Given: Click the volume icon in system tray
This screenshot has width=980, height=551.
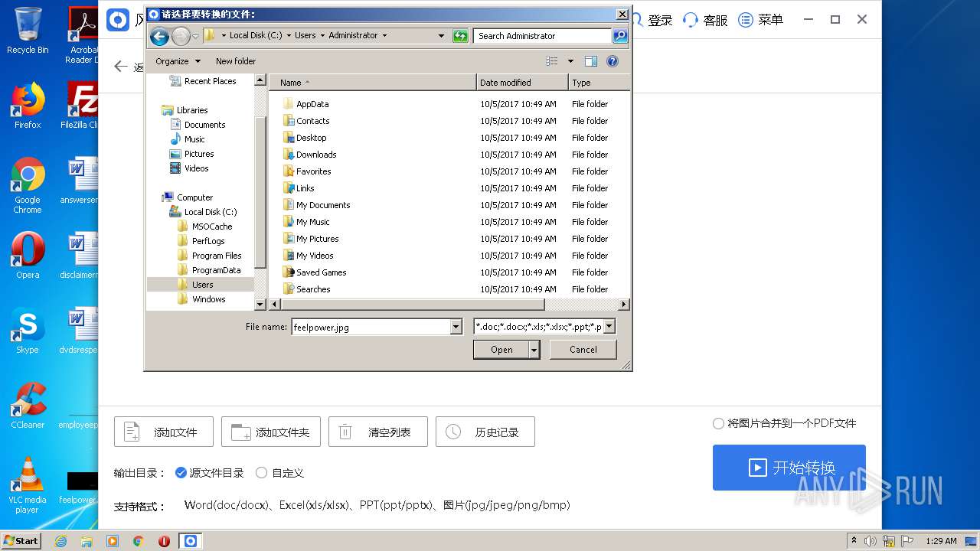Looking at the screenshot, I should click(871, 541).
